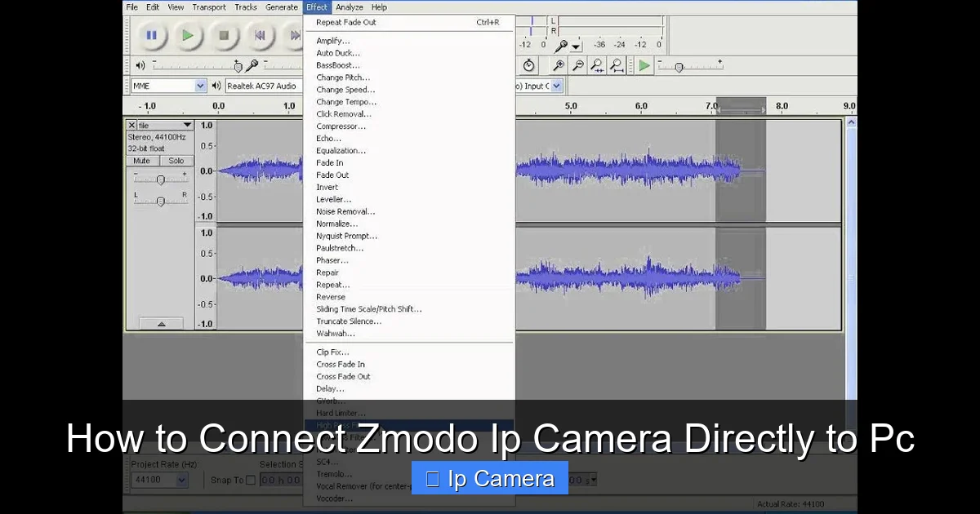The width and height of the screenshot is (980, 514).
Task: Open the View menu
Action: (176, 7)
